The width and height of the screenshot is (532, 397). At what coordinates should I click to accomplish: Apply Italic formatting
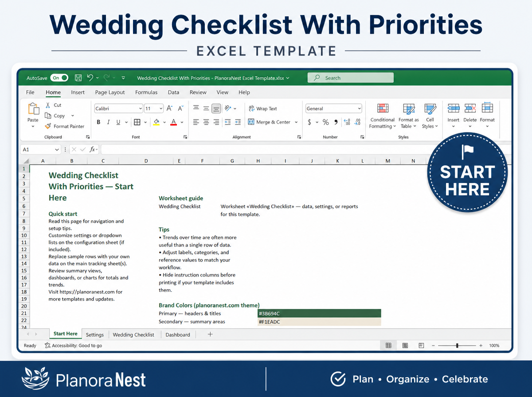click(x=108, y=122)
